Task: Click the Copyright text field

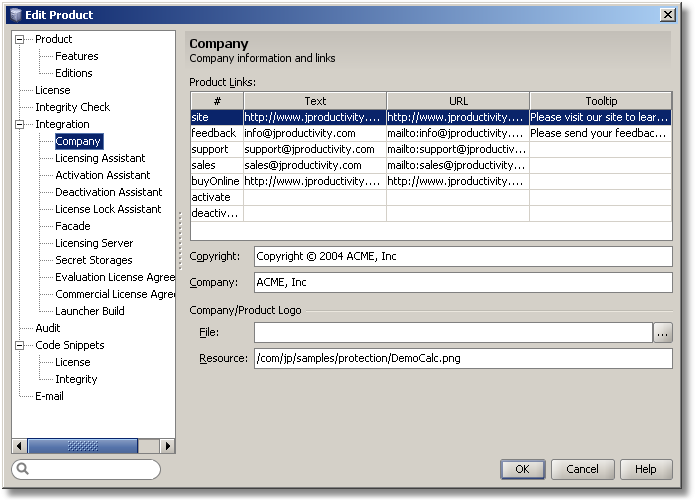Action: click(x=463, y=257)
